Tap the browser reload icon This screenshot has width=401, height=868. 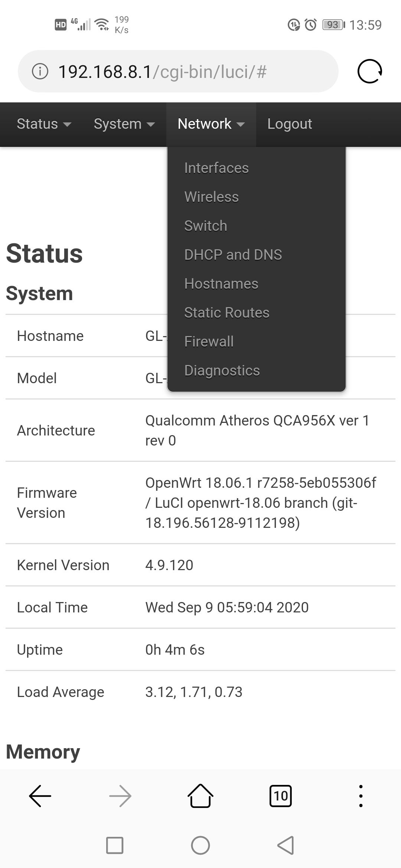click(370, 71)
